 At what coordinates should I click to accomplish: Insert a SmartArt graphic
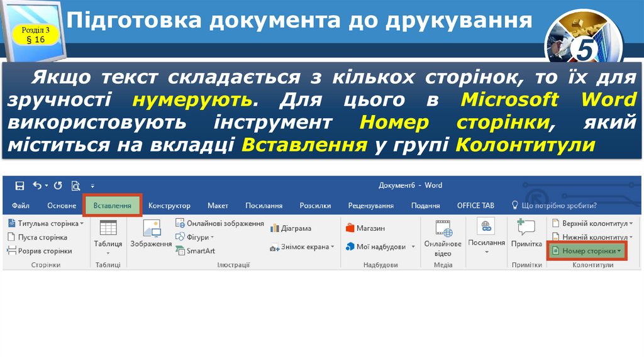click(x=196, y=250)
